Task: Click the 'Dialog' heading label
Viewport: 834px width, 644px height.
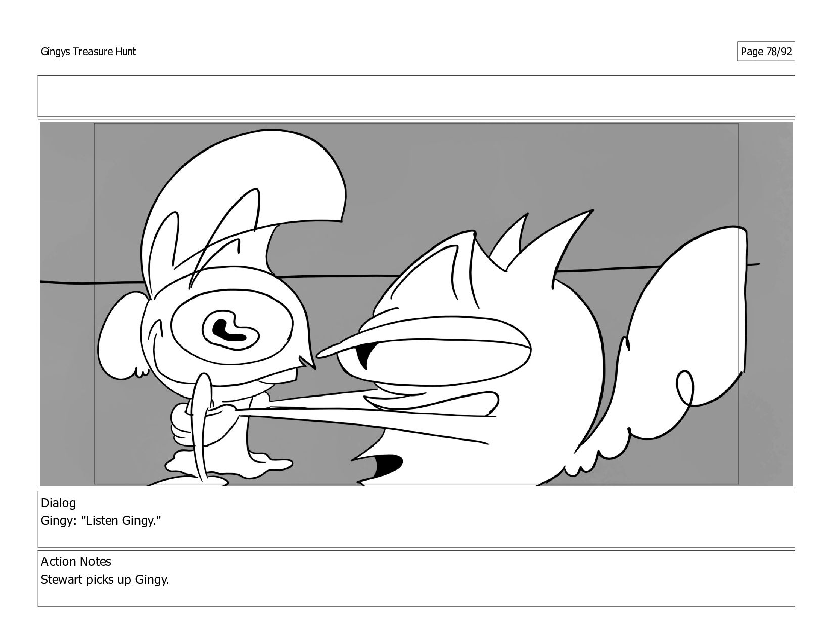Action: (x=59, y=503)
